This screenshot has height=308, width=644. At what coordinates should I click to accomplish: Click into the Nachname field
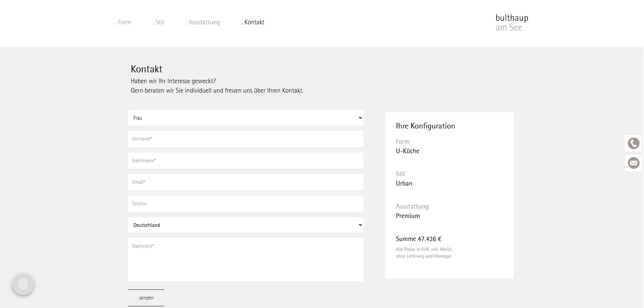coord(245,161)
